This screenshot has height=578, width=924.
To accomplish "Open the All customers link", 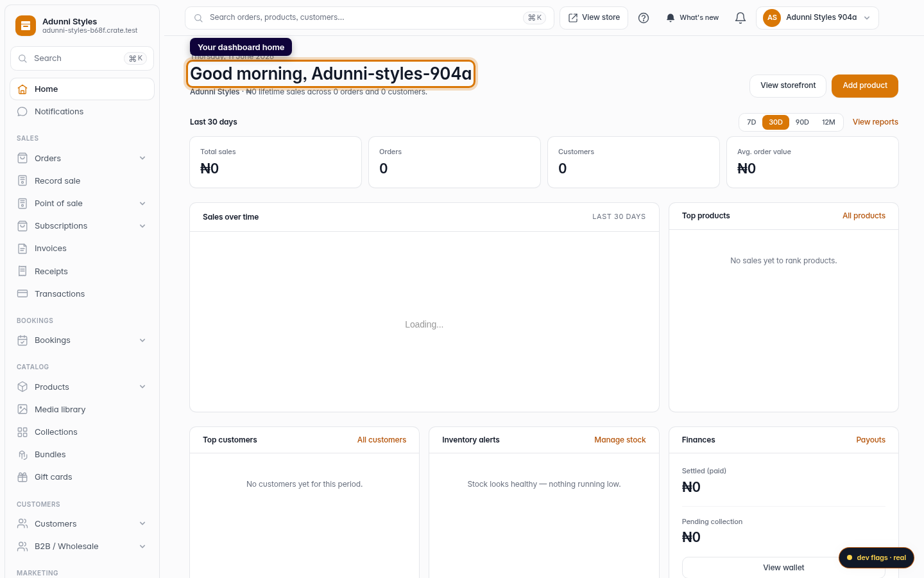I will point(382,440).
